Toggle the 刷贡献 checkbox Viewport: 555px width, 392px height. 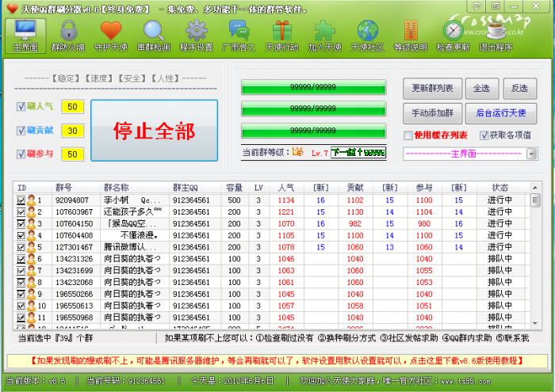[21, 131]
